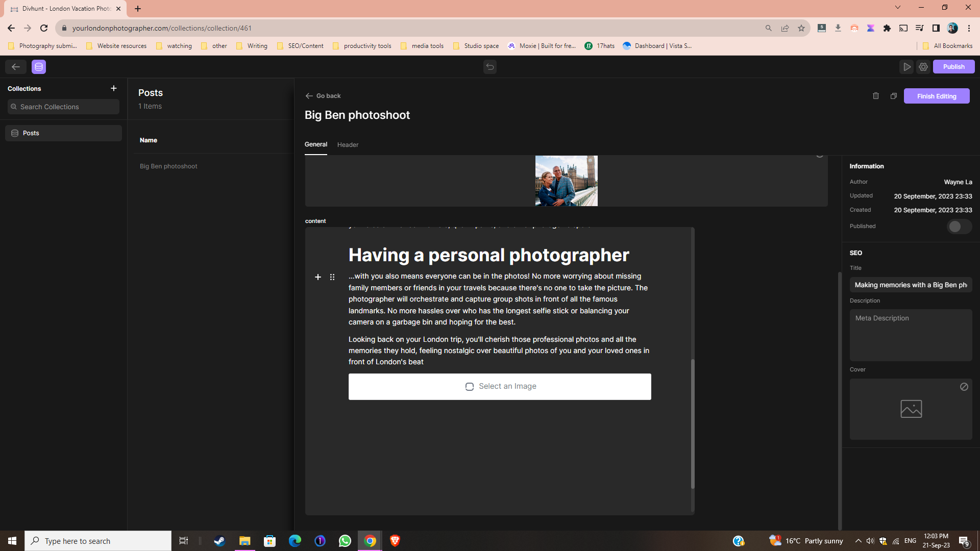Click the preview play icon

[906, 67]
